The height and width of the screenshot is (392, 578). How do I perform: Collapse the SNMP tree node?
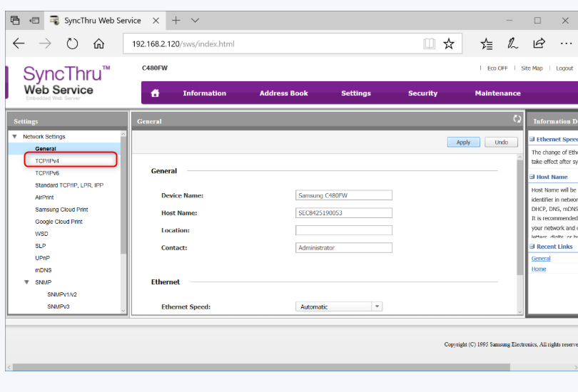pos(26,282)
